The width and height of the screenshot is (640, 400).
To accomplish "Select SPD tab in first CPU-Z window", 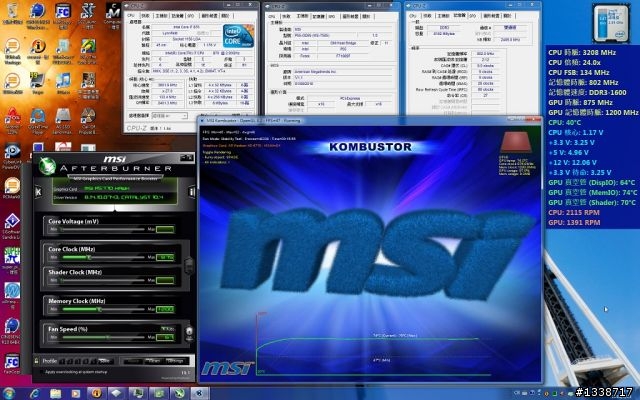I will (191, 16).
